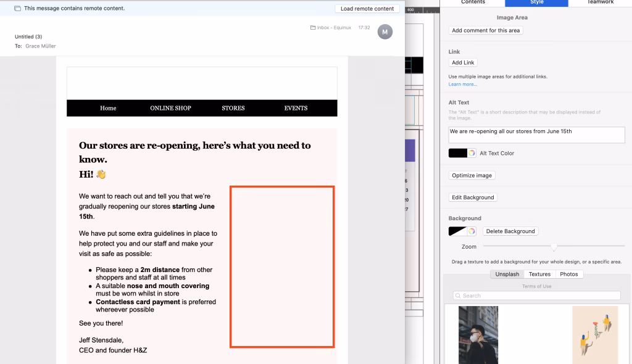
Task: Switch to the Teamwork tab
Action: (x=600, y=2)
